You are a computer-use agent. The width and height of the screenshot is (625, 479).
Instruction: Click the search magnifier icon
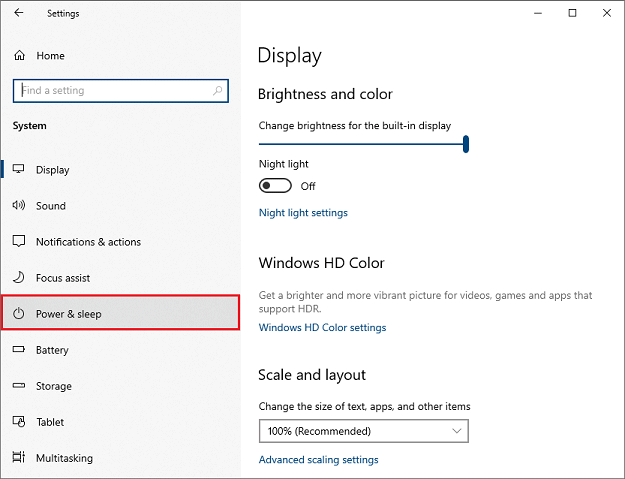point(218,90)
